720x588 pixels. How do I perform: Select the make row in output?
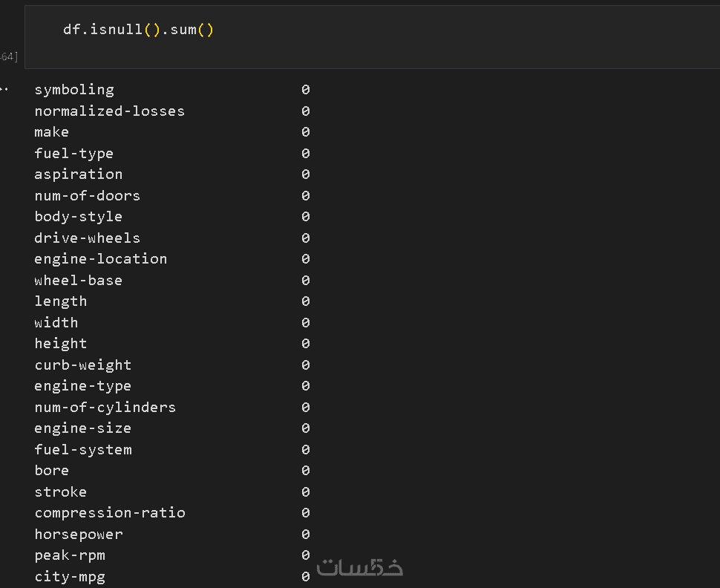tap(51, 132)
